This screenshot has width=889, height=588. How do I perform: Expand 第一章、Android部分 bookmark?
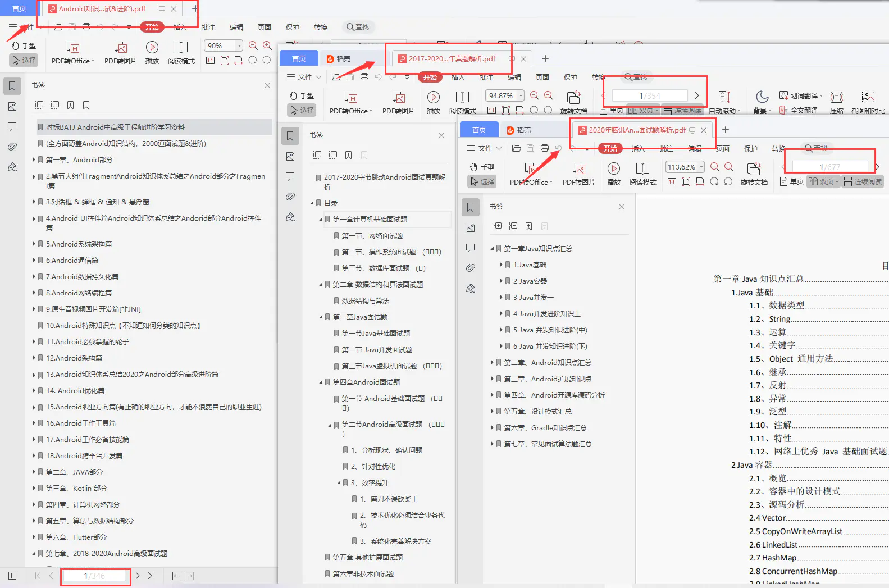click(34, 159)
